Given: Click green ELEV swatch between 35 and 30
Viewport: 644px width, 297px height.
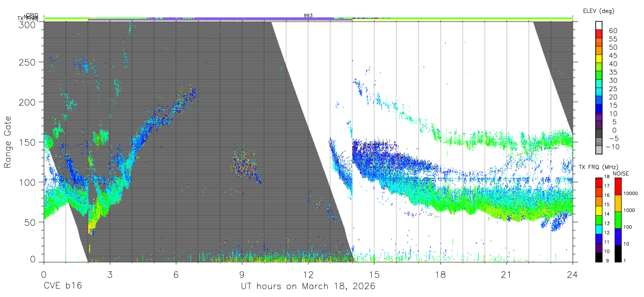Looking at the screenshot, I should coord(599,76).
